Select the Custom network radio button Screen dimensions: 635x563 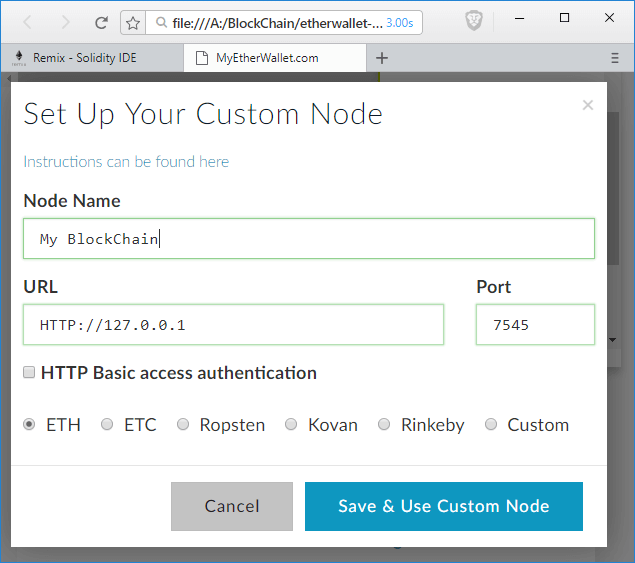(x=491, y=425)
